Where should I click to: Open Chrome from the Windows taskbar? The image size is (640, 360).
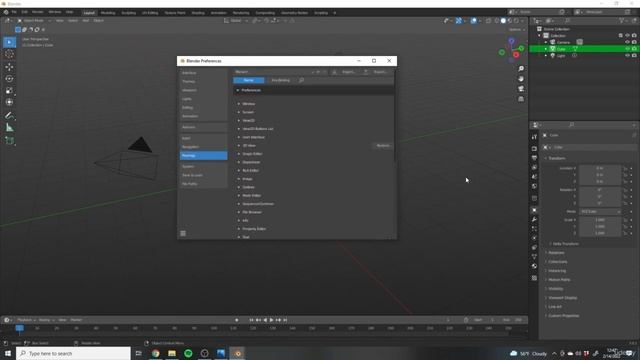click(x=156, y=353)
